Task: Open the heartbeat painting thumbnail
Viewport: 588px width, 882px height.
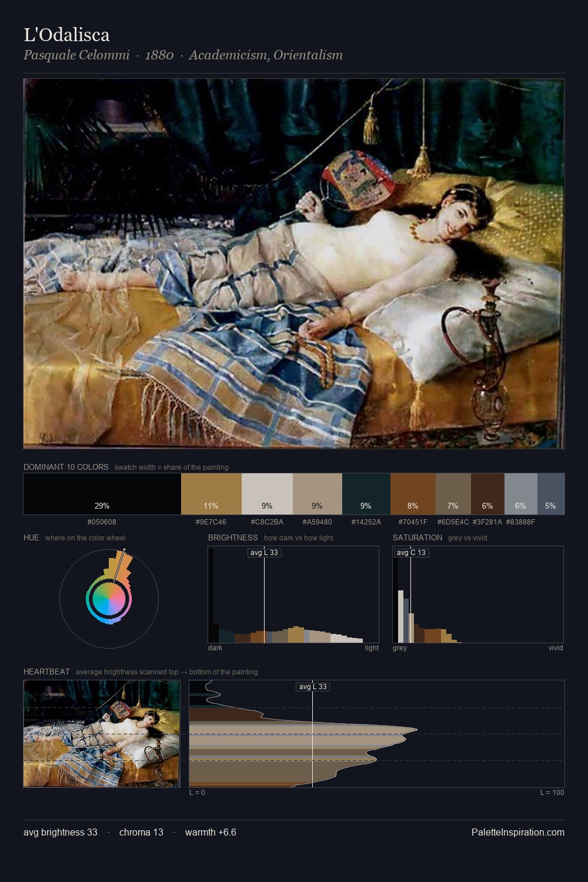Action: pyautogui.click(x=102, y=734)
